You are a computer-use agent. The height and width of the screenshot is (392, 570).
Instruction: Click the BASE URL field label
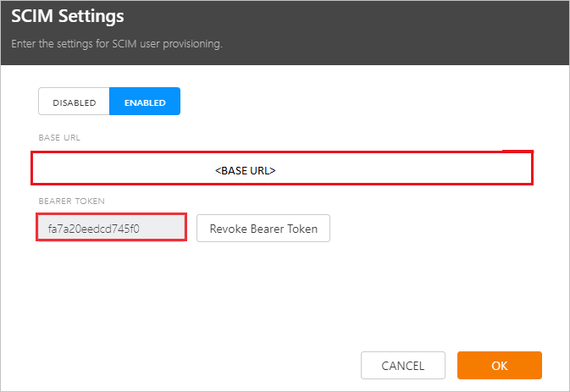(59, 137)
